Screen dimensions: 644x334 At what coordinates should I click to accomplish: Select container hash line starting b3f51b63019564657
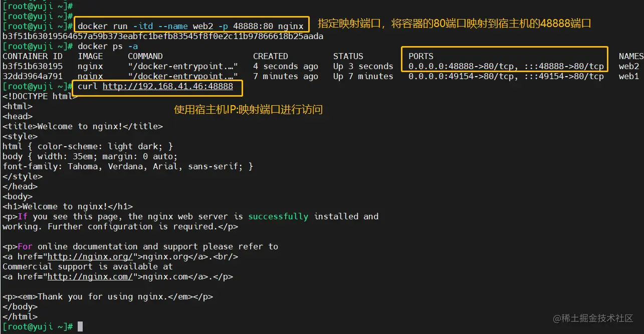(163, 36)
